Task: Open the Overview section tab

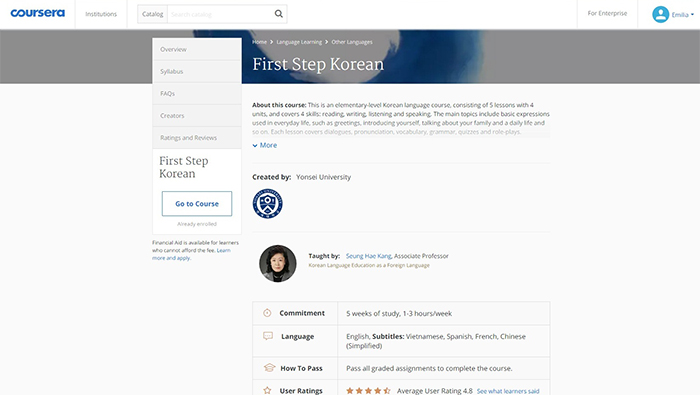Action: [197, 49]
